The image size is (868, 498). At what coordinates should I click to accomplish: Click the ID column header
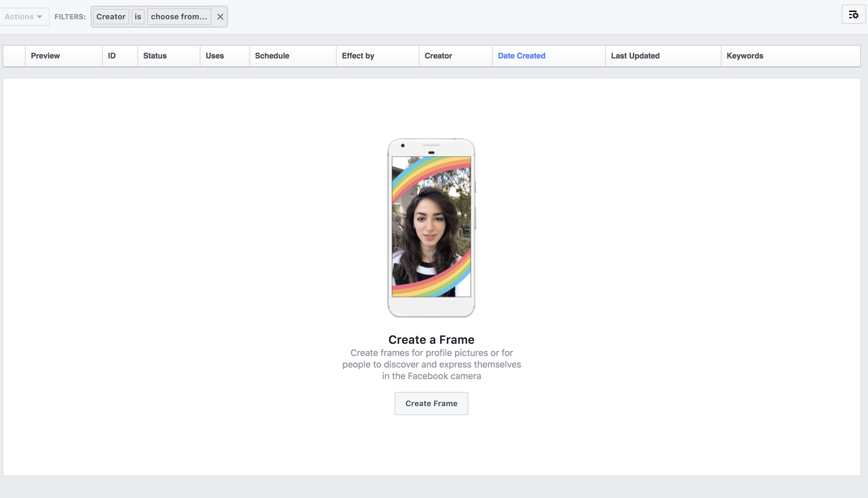point(111,56)
